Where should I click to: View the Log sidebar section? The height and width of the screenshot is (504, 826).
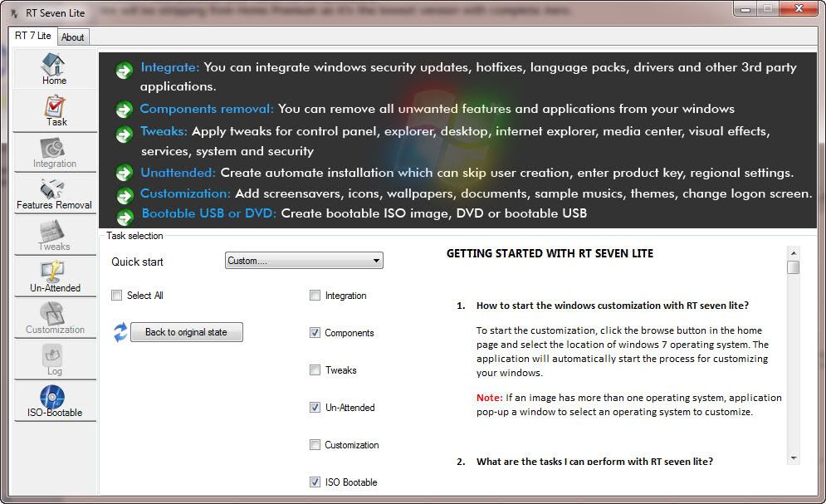click(55, 360)
